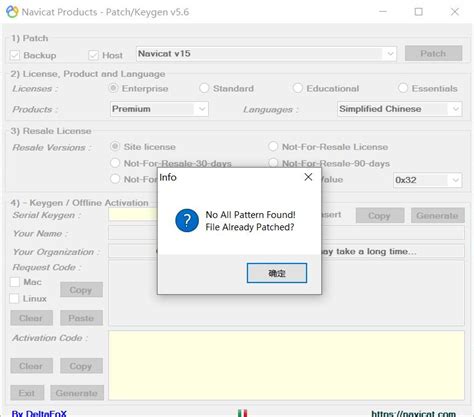This screenshot has height=417, width=474.
Task: Click Copy button under Activation Code
Action: coord(81,366)
